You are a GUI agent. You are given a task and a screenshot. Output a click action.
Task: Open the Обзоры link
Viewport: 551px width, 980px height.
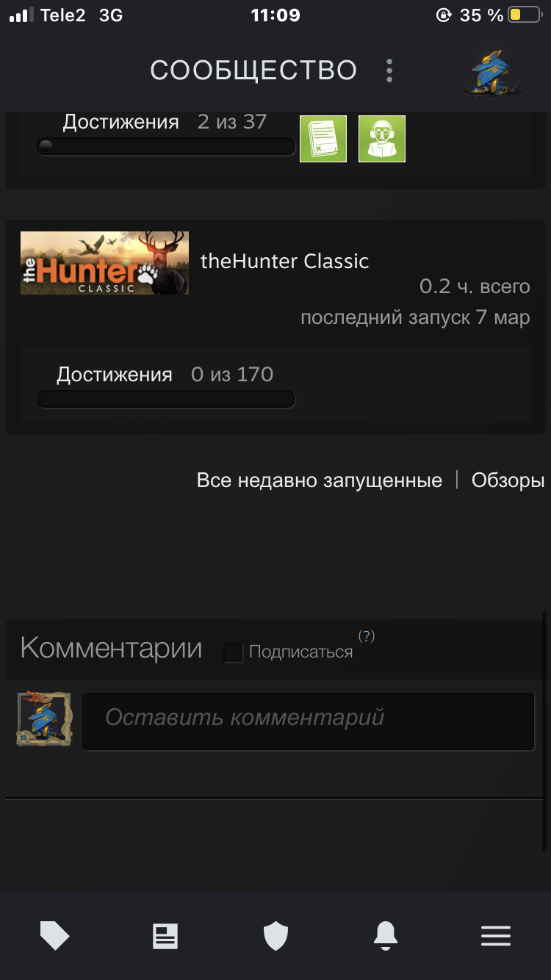[x=508, y=480]
